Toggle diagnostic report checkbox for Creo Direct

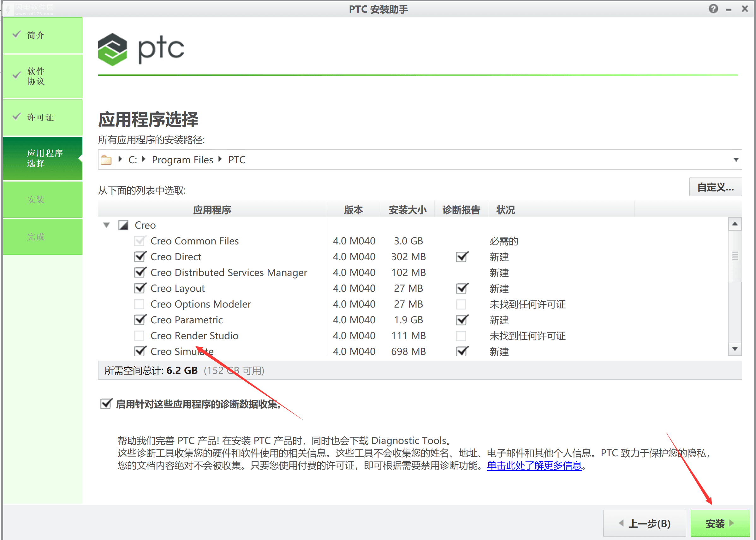point(461,257)
